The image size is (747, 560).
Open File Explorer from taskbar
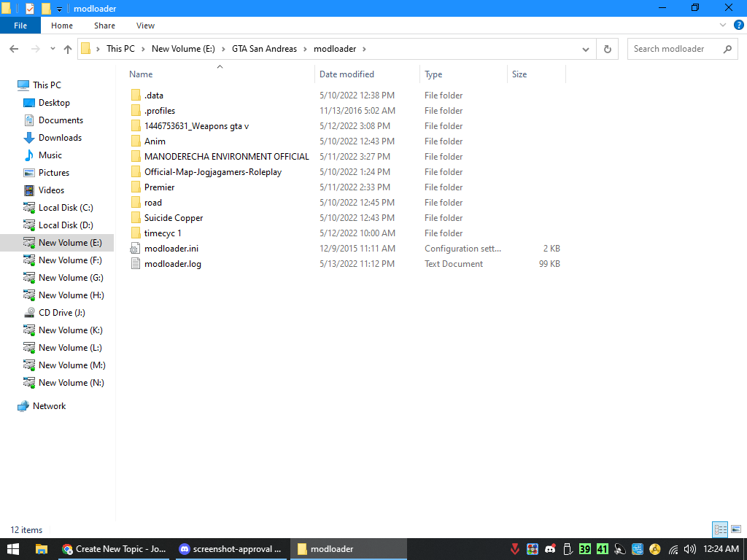coord(42,549)
